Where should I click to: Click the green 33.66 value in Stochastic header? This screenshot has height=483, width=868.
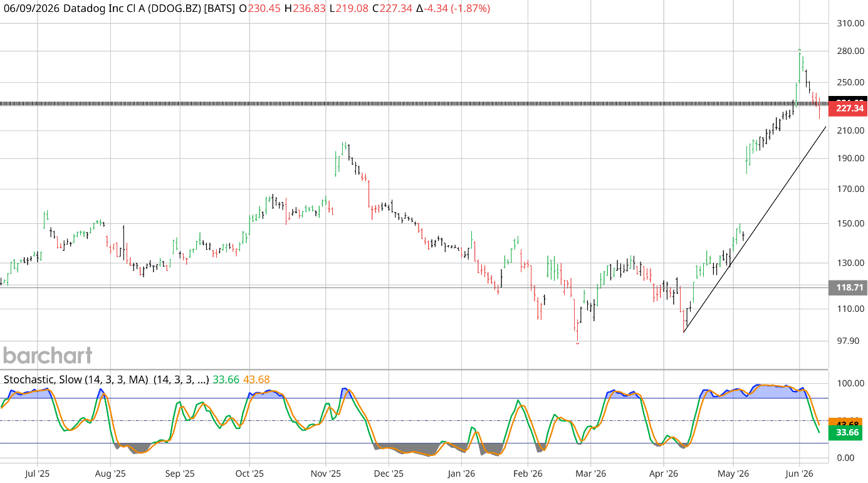(x=226, y=379)
